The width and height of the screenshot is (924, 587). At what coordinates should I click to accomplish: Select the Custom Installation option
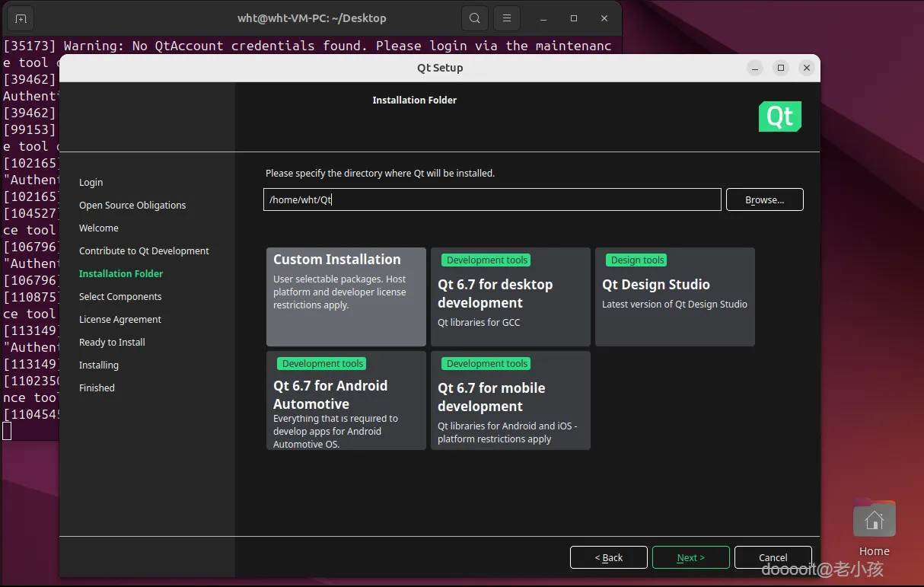pyautogui.click(x=346, y=296)
